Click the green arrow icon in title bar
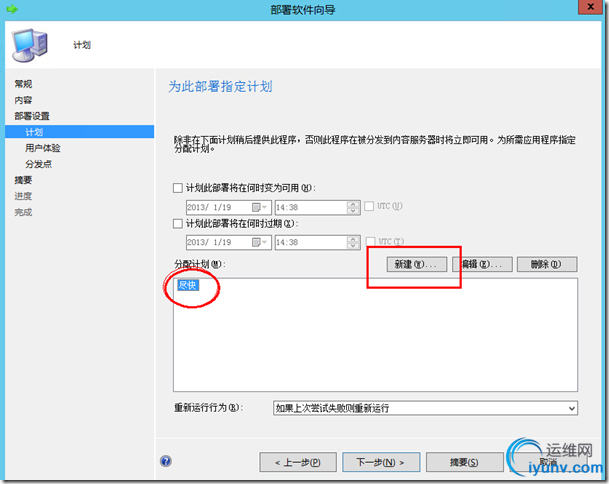The image size is (609, 484). coord(12,9)
